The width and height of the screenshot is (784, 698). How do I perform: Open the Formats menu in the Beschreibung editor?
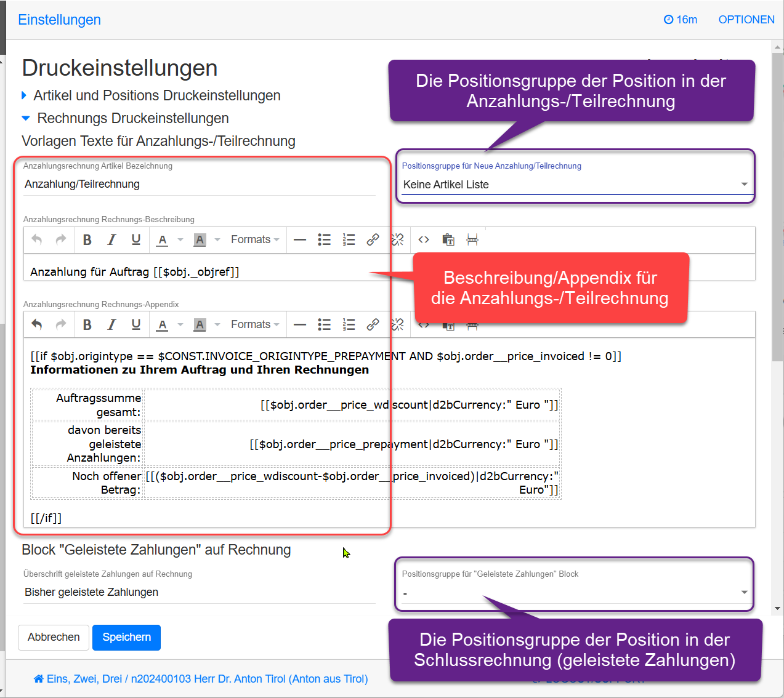(255, 239)
